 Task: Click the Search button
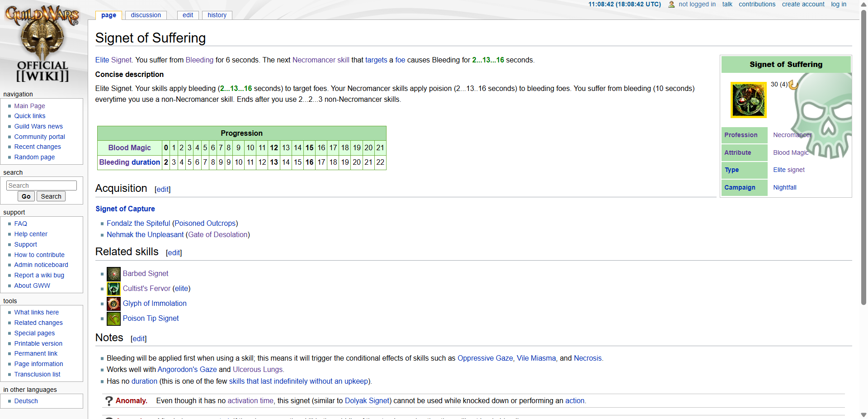click(51, 196)
